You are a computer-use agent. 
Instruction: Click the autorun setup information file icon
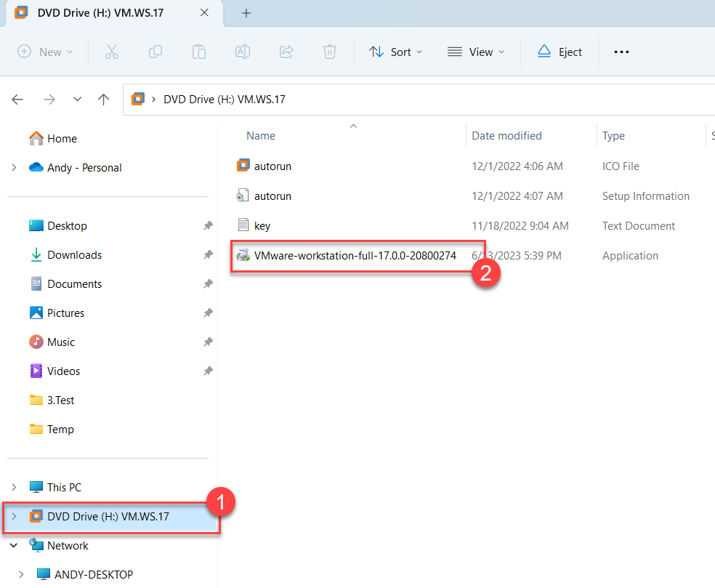tap(243, 196)
